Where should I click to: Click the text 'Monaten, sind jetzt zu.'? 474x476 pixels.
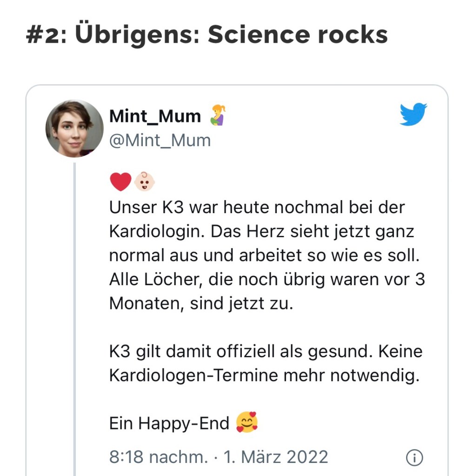pos(201,303)
